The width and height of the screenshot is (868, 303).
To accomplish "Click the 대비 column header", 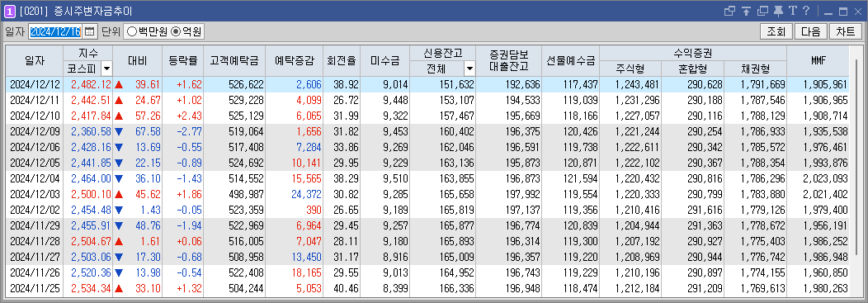I will [x=137, y=60].
